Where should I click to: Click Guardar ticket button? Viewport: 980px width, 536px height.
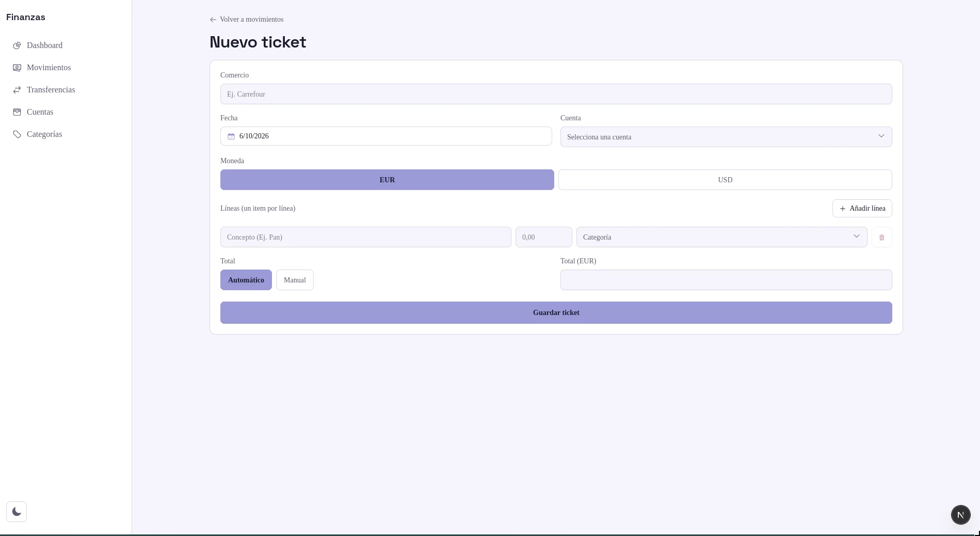(x=556, y=313)
